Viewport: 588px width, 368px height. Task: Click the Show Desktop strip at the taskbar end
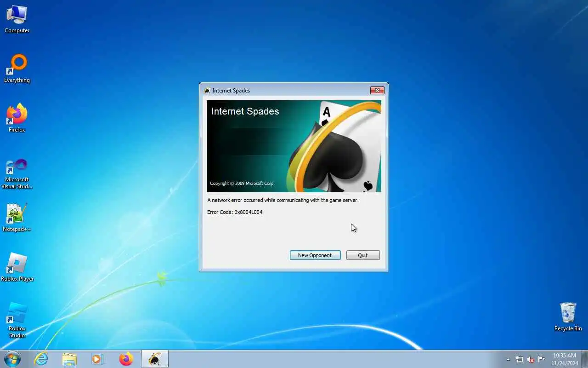[585, 359]
